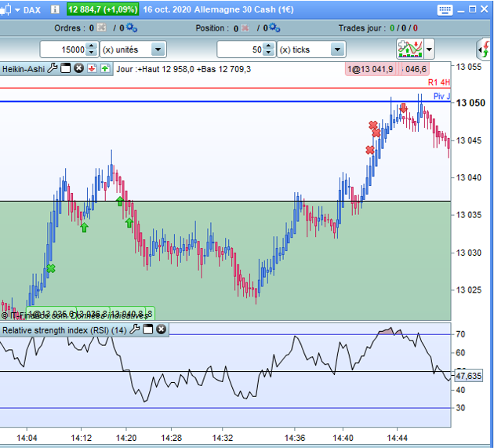Click the RSI panel window icon
This screenshot has height=448, width=494.
(x=147, y=330)
